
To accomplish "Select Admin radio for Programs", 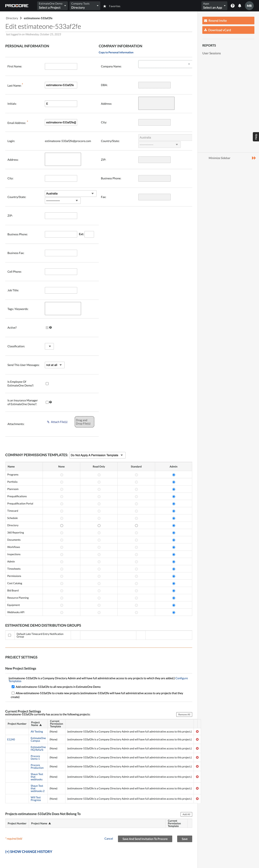I will (x=174, y=475).
